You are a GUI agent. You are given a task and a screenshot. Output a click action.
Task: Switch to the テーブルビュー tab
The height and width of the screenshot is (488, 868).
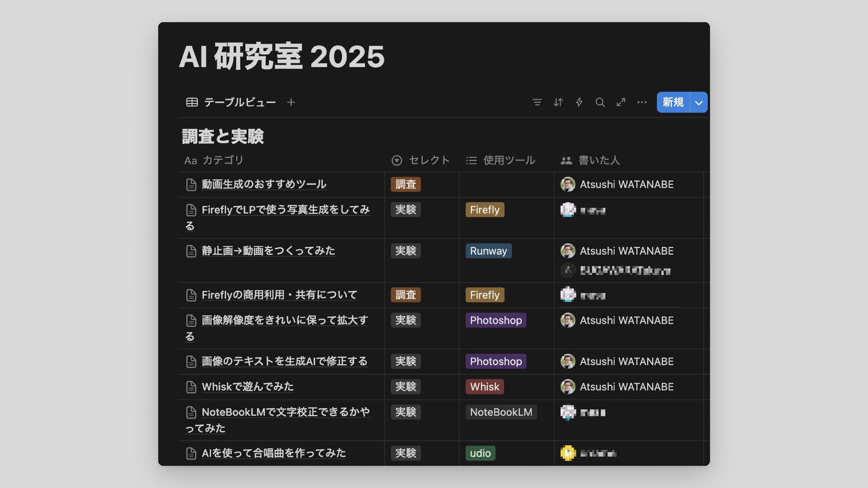pyautogui.click(x=231, y=103)
